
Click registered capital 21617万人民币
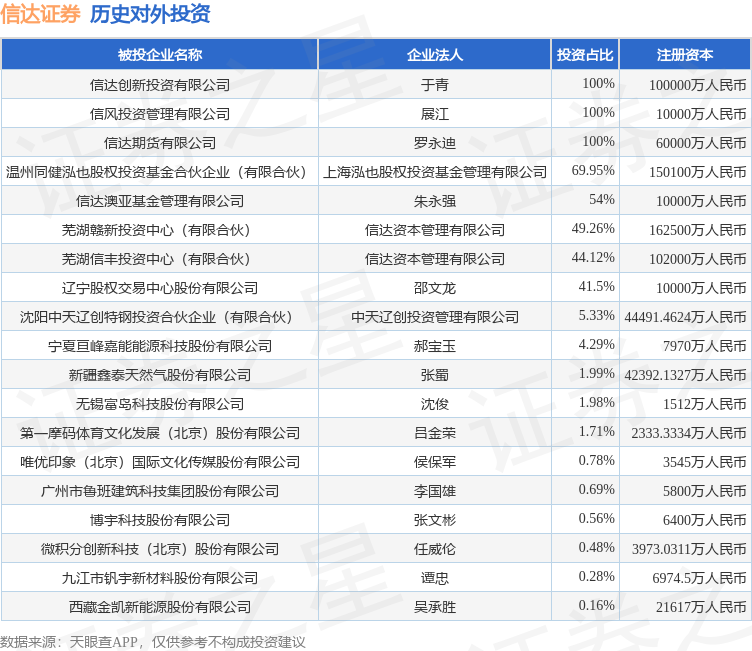[x=701, y=607]
